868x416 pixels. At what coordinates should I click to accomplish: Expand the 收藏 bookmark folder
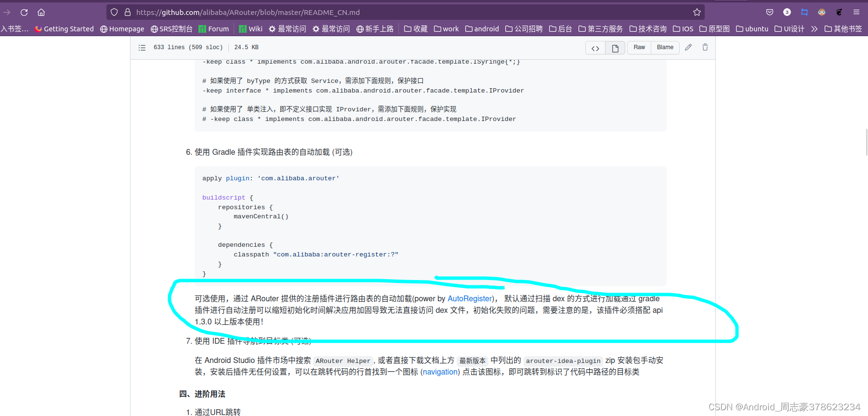point(416,29)
